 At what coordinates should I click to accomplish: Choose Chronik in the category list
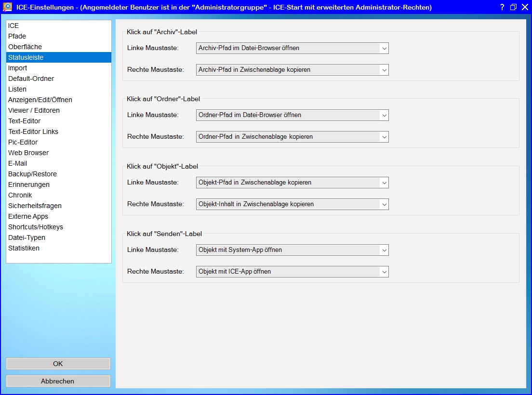59,195
